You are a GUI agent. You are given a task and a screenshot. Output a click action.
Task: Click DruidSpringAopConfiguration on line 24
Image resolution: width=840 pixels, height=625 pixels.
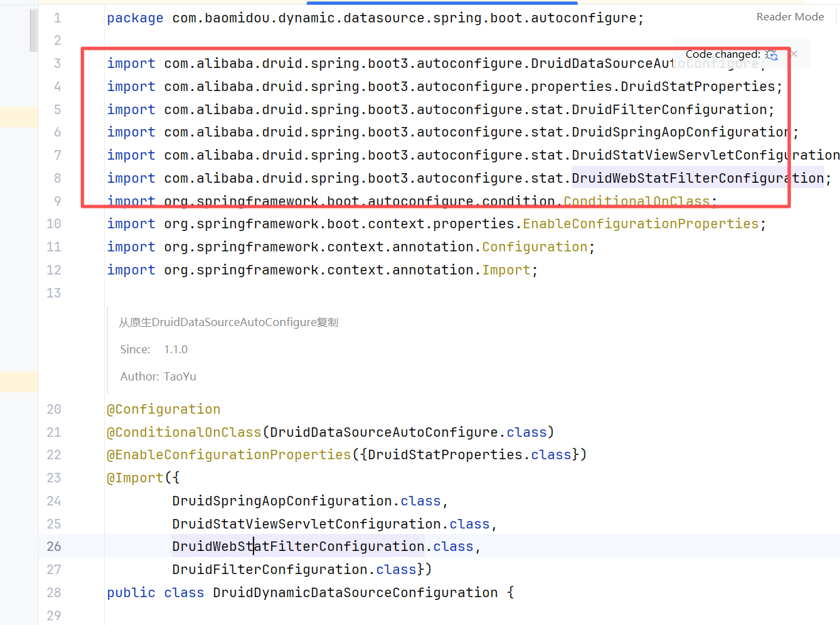pyautogui.click(x=282, y=501)
